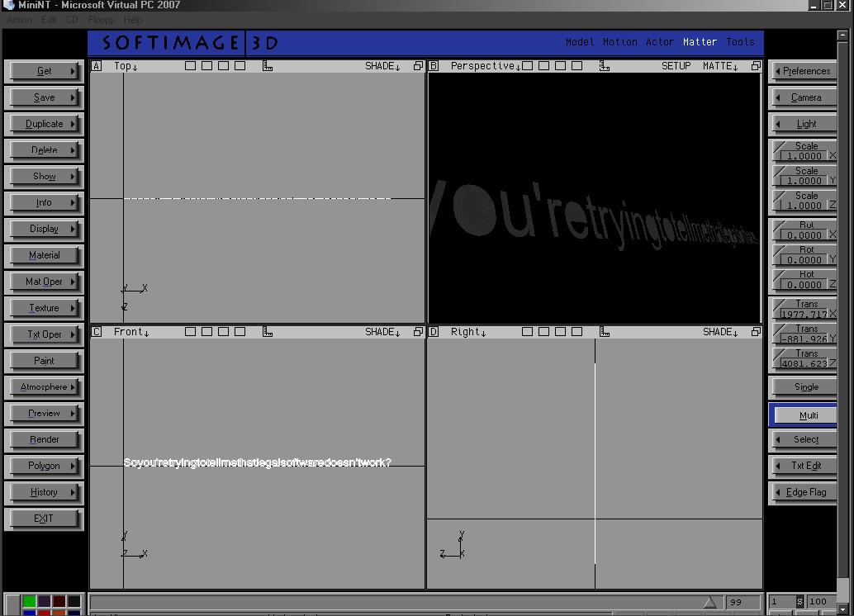
Task: Open Virtual PC Action menu
Action: (19, 20)
